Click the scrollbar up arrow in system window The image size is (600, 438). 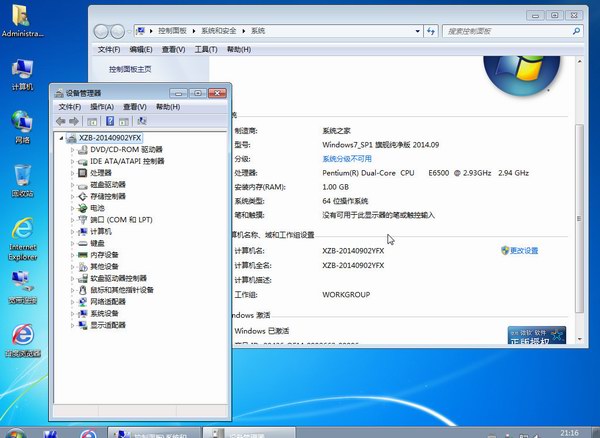pos(579,61)
